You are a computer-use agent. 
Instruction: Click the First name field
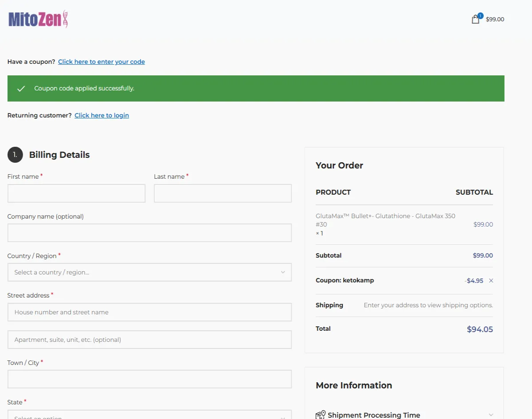tap(76, 193)
